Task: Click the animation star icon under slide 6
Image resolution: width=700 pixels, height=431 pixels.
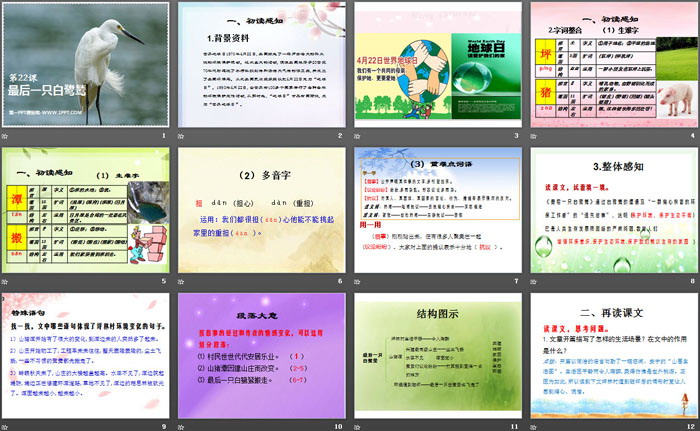Action: (181, 281)
